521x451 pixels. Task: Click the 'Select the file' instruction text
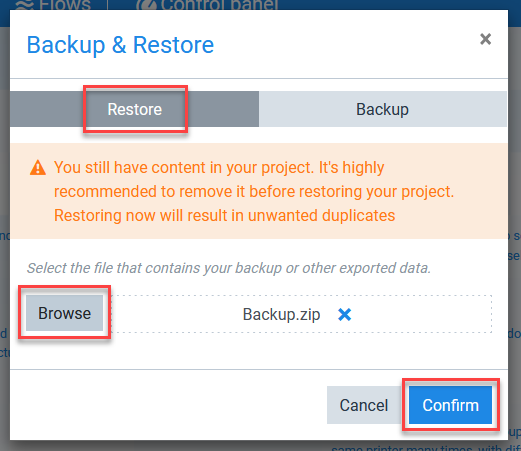[229, 268]
